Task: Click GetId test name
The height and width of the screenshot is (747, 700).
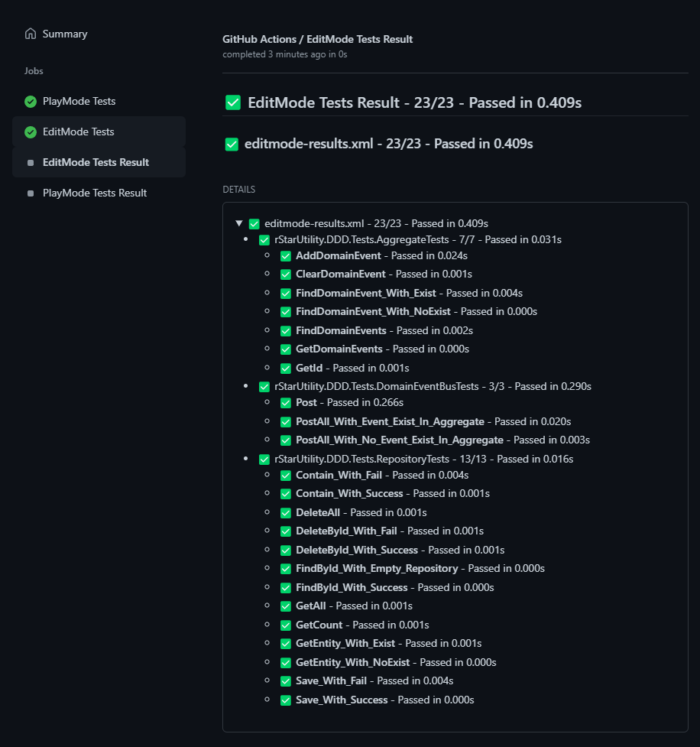Action: pos(309,369)
